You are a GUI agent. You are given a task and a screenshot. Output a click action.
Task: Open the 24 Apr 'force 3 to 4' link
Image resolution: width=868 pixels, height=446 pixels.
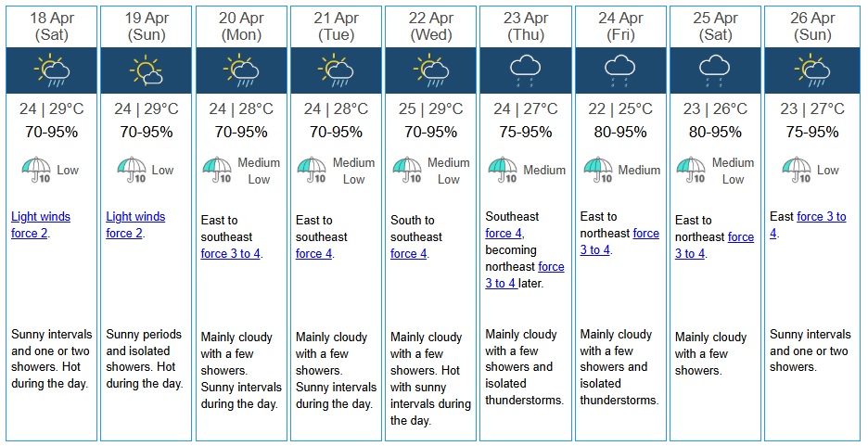(594, 249)
